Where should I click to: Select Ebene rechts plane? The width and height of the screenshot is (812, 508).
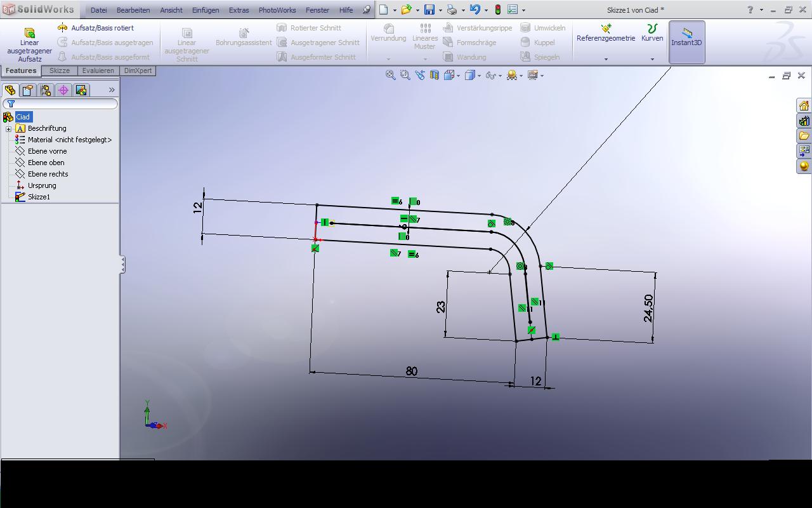tap(48, 174)
